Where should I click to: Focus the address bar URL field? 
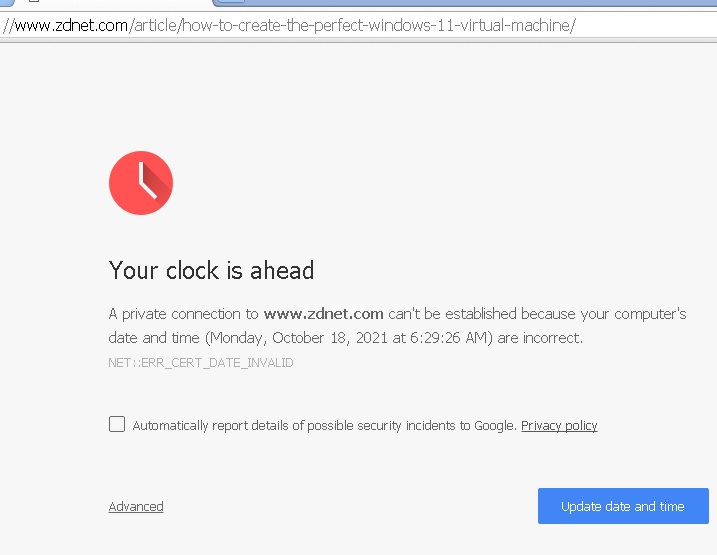[358, 25]
